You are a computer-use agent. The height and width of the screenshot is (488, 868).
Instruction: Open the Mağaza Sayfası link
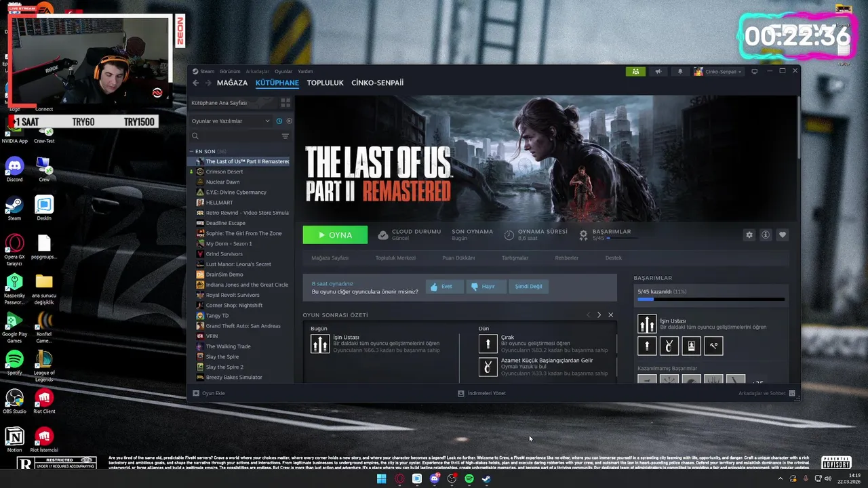point(330,258)
